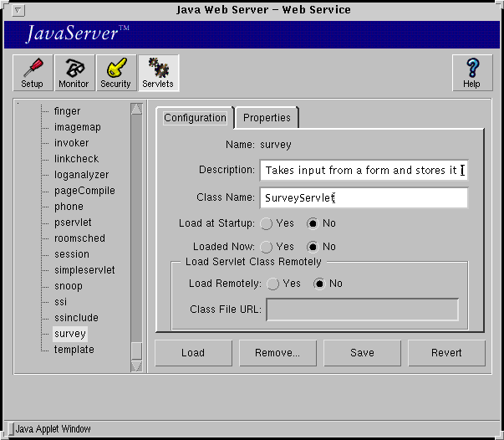
Task: Select the roomsched servlet
Action: click(79, 238)
